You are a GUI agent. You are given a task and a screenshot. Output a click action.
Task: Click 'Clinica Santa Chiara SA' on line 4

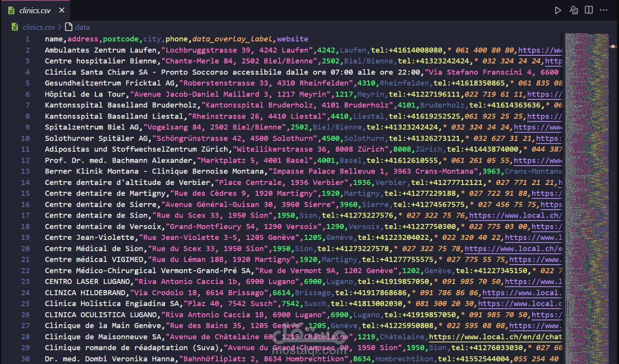click(x=96, y=72)
